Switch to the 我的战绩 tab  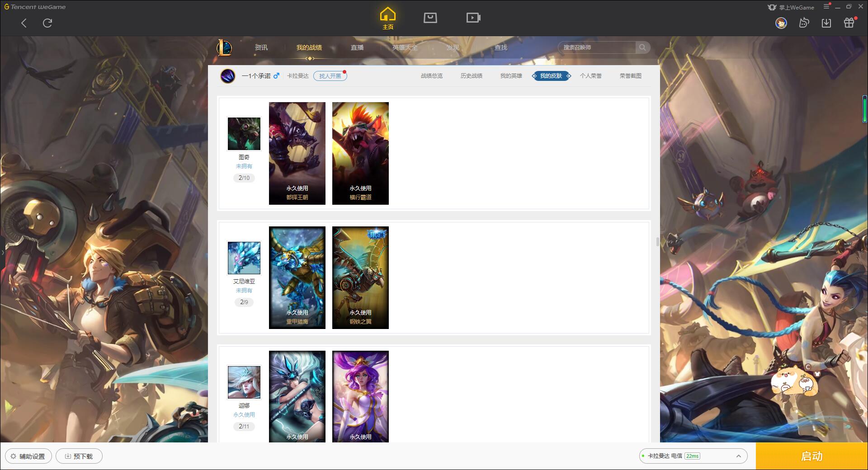[309, 47]
